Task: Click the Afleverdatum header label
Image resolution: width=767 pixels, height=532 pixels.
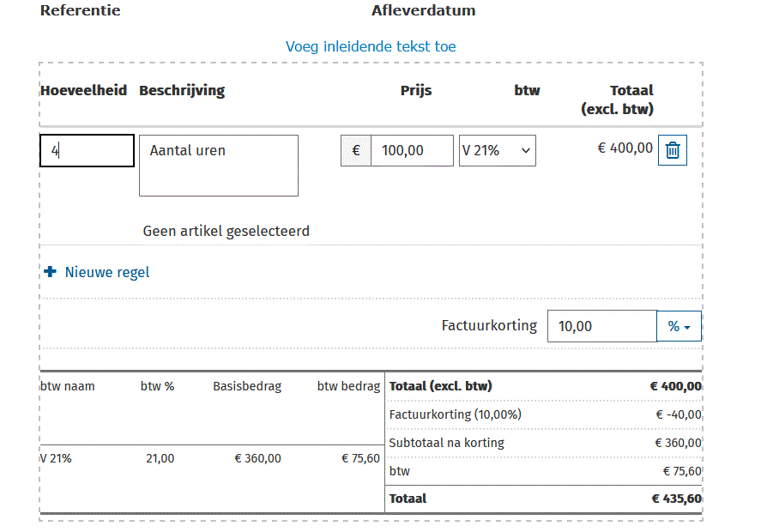Action: (x=424, y=10)
